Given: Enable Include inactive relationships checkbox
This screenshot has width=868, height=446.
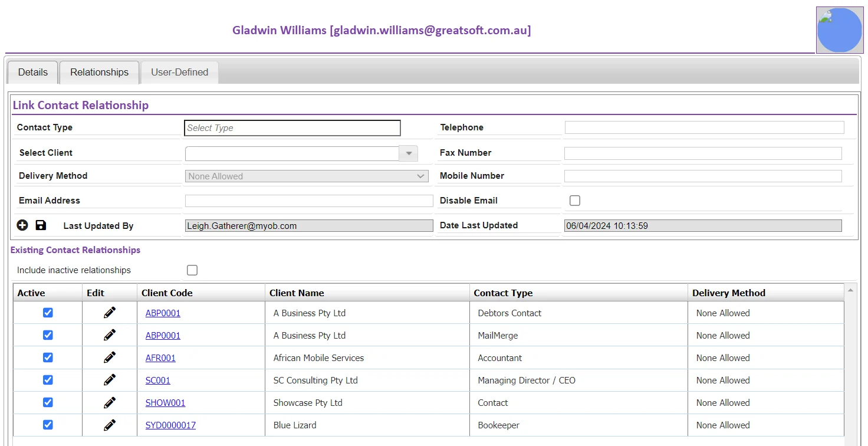Looking at the screenshot, I should (192, 270).
